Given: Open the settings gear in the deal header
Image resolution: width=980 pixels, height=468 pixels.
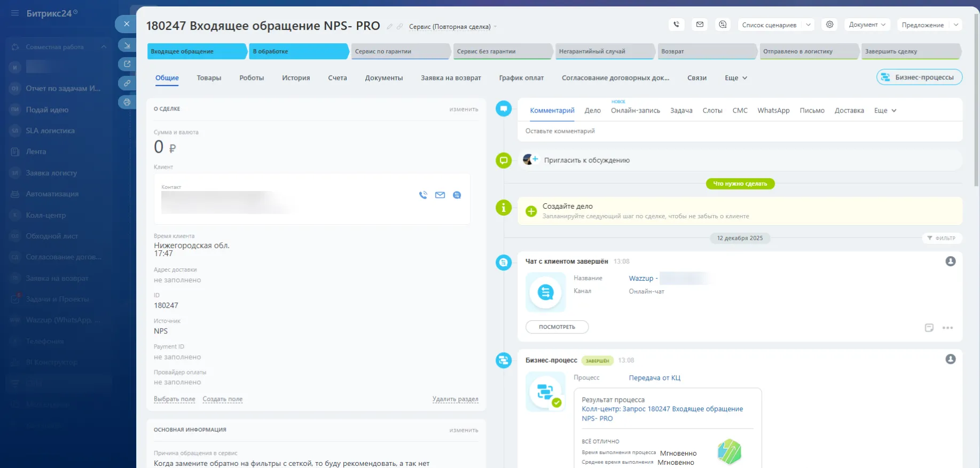Looking at the screenshot, I should pyautogui.click(x=829, y=25).
